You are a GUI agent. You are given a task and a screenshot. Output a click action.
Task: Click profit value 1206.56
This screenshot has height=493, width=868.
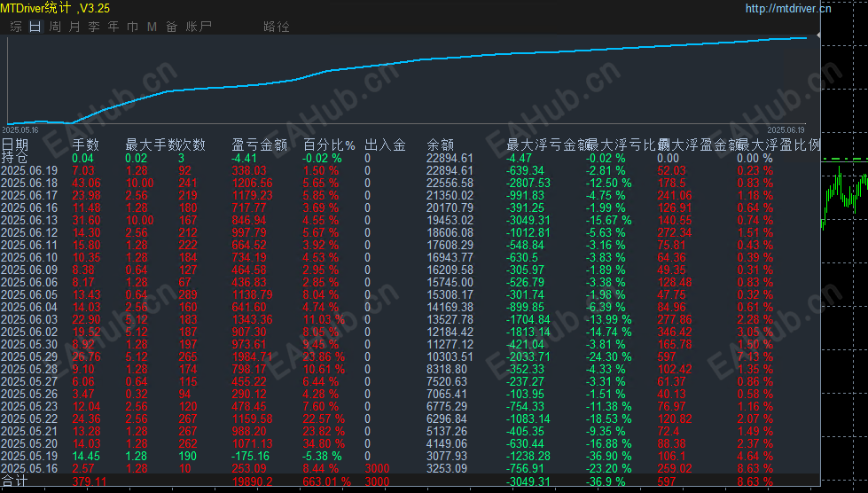(x=253, y=183)
